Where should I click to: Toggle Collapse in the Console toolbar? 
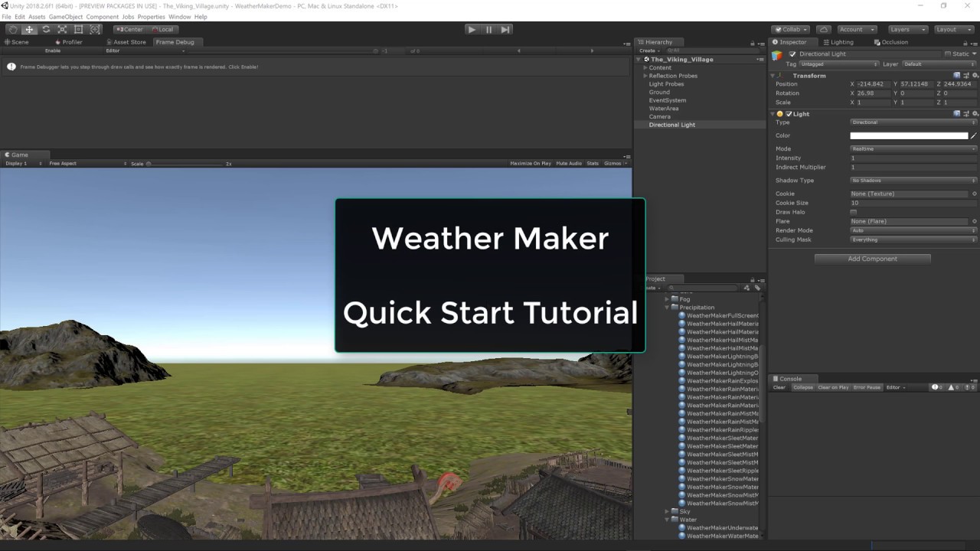click(x=803, y=387)
